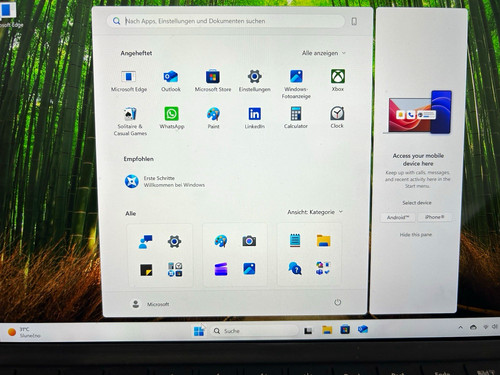Open the Ansicht: Kategorie dropdown
Viewport: 500px width, 375px height.
point(315,212)
